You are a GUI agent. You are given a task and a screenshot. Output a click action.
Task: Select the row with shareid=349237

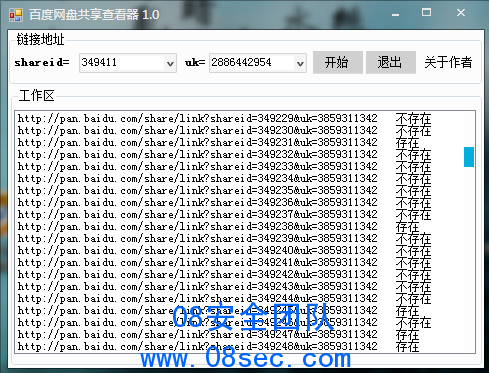[224, 215]
